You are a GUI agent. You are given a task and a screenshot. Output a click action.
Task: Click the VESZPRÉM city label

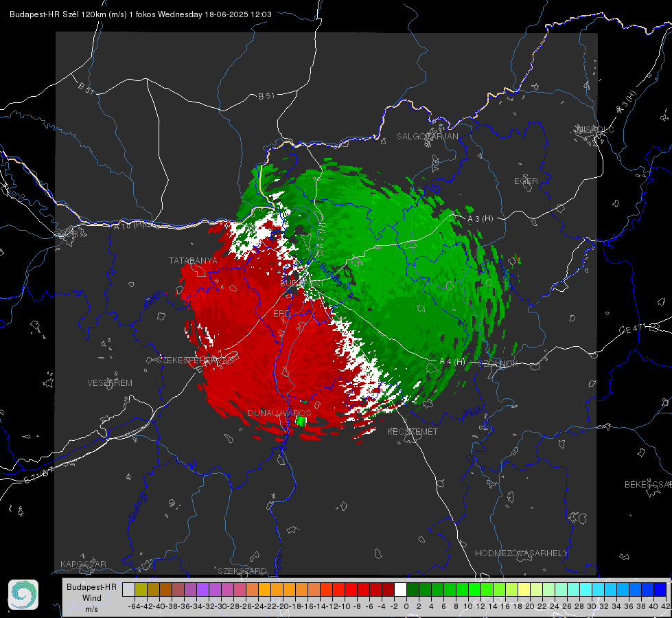click(x=110, y=382)
